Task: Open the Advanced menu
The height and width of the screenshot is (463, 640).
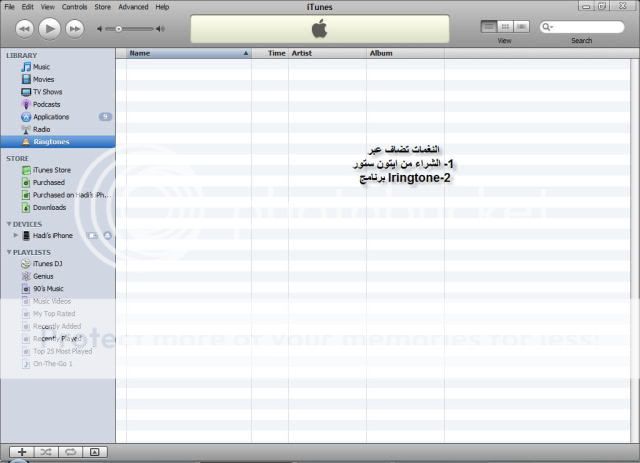Action: (x=133, y=7)
